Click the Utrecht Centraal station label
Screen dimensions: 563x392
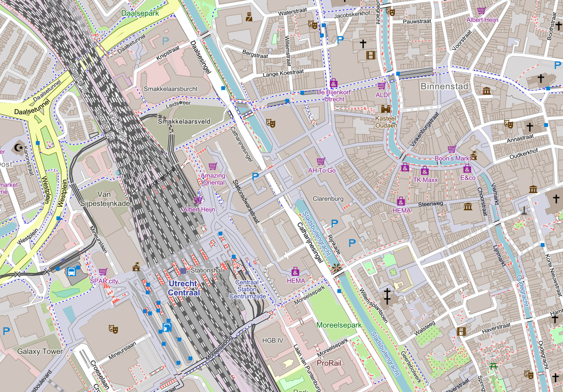click(x=184, y=288)
